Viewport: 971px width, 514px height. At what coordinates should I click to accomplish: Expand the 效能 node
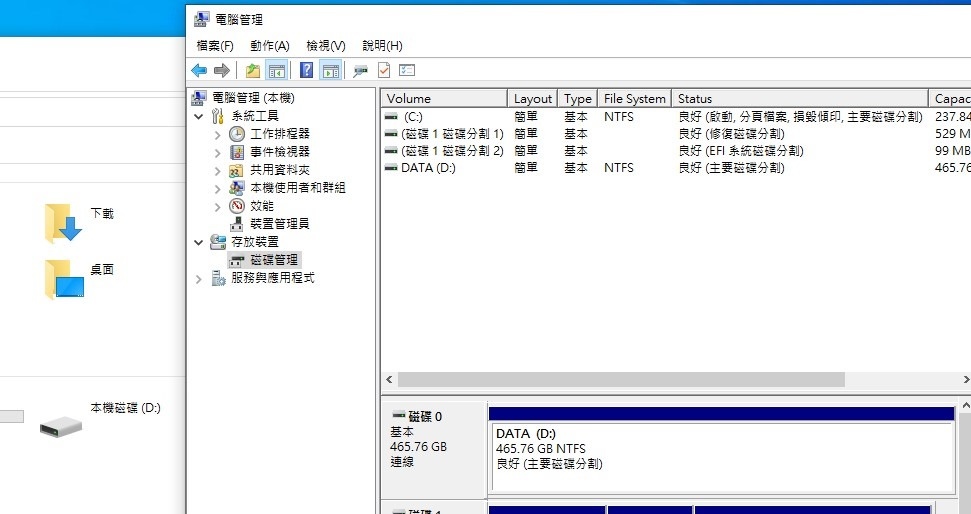click(x=217, y=206)
